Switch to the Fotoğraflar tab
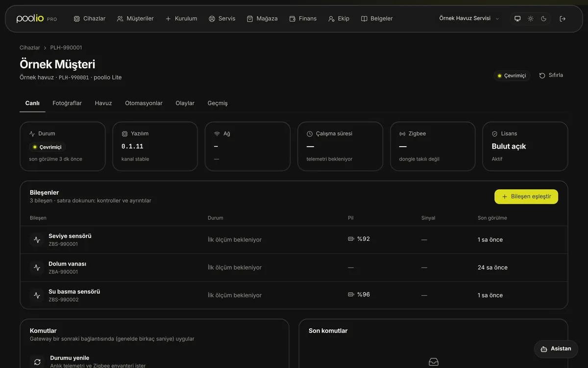 point(67,103)
